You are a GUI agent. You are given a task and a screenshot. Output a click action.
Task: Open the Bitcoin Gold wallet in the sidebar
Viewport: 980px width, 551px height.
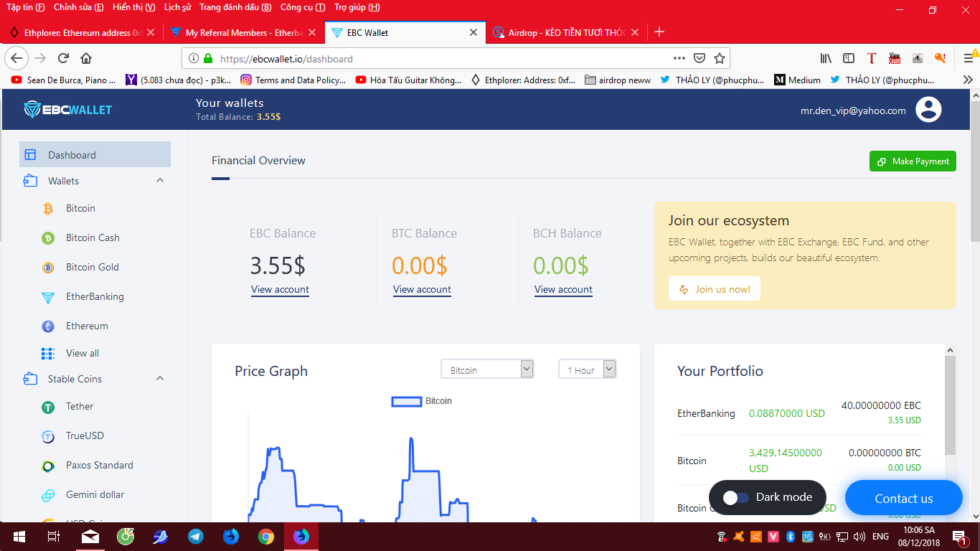point(93,267)
